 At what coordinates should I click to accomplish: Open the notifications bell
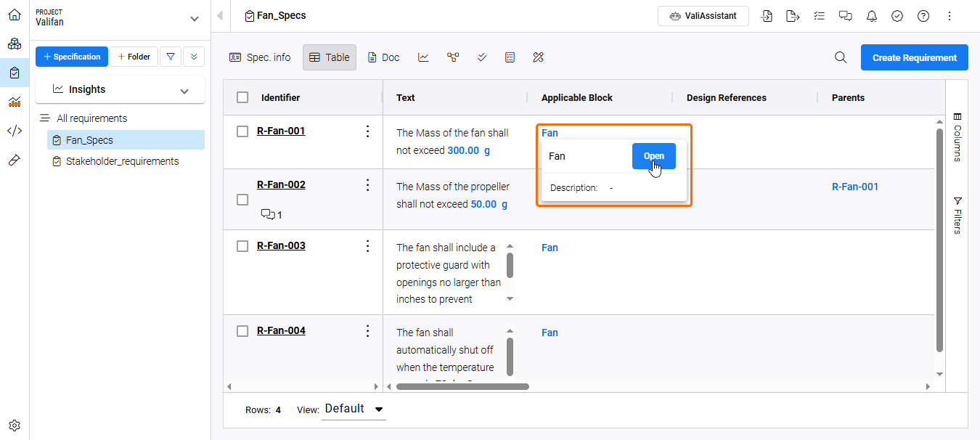click(x=872, y=16)
